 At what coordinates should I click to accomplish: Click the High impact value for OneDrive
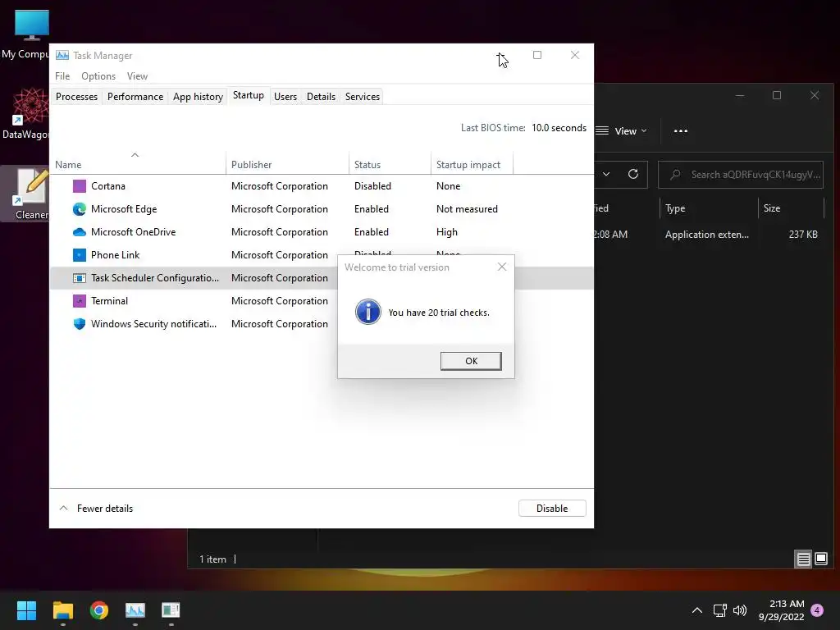click(x=447, y=232)
